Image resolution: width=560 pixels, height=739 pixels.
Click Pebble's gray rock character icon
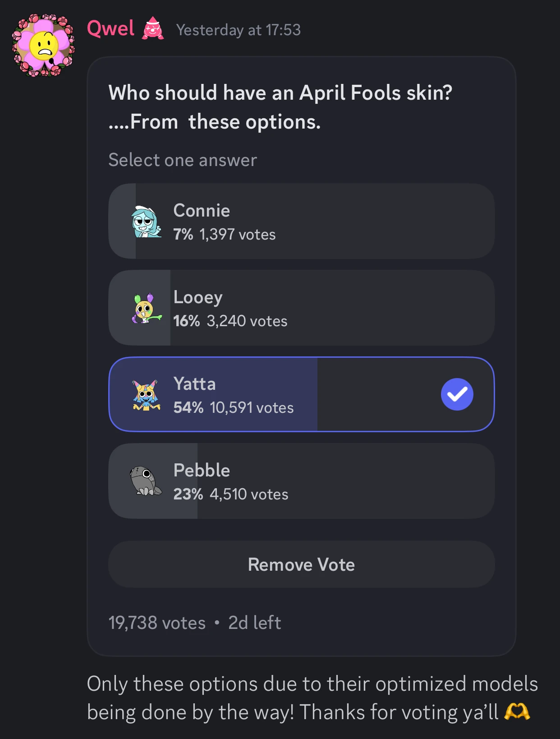pyautogui.click(x=146, y=480)
